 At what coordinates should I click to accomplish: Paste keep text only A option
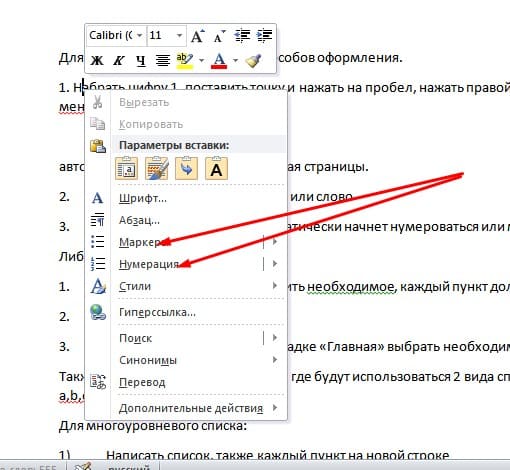click(216, 168)
